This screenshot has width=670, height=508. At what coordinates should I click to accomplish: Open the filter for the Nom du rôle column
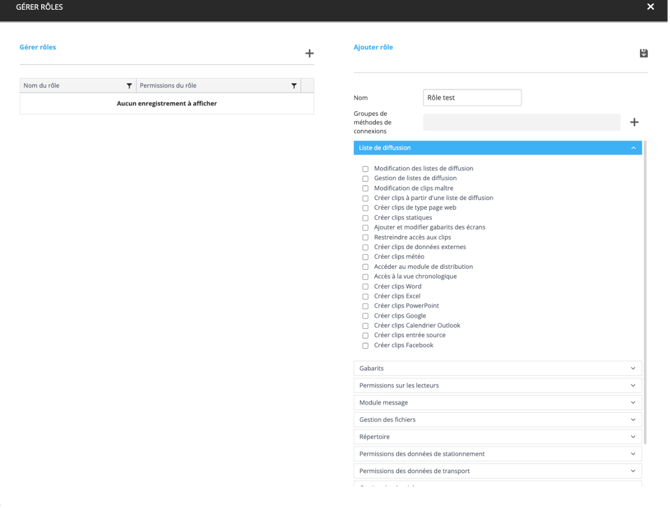point(129,86)
